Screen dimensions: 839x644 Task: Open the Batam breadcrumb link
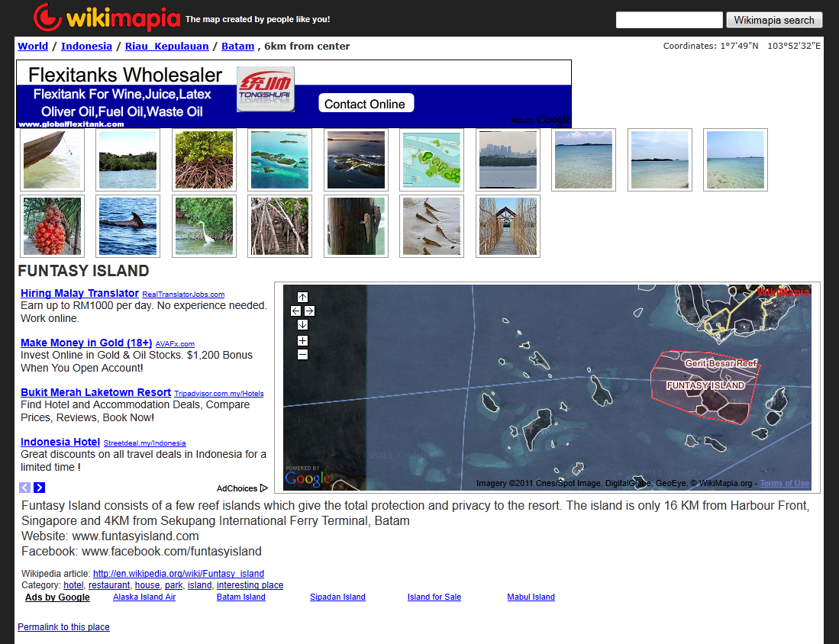point(237,46)
